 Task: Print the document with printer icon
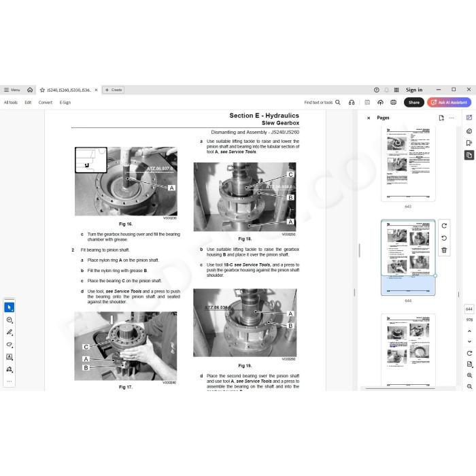394,103
